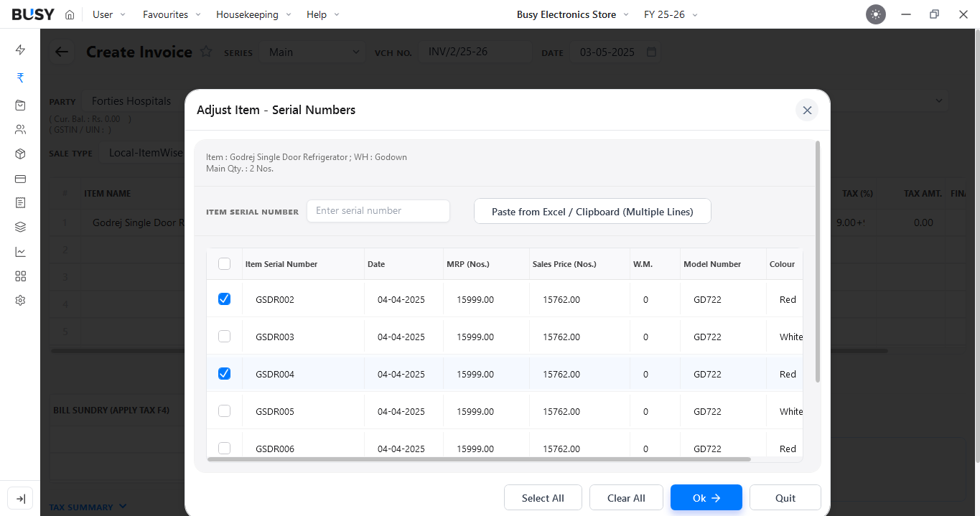Click the Clear All button
Image resolution: width=980 pixels, height=516 pixels.
tap(627, 498)
